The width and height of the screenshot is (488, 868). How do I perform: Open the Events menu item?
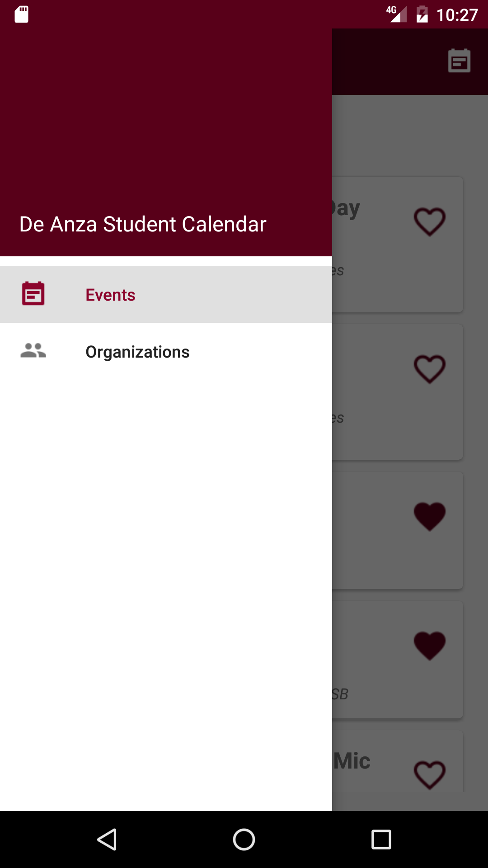[x=110, y=295]
